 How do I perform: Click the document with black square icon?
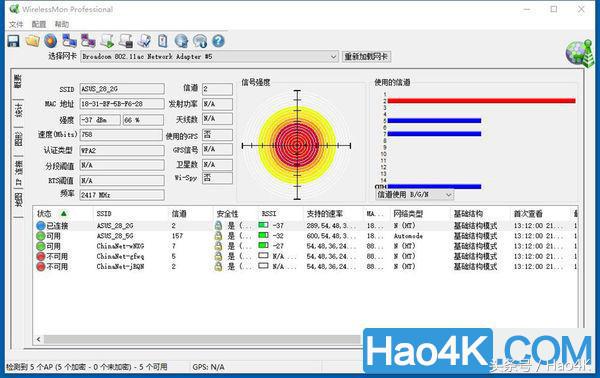[x=126, y=41]
